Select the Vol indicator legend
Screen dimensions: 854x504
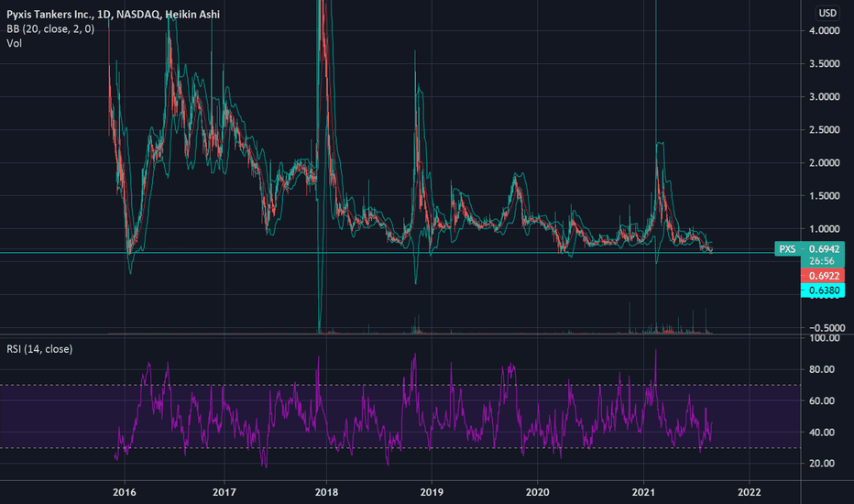[x=14, y=43]
